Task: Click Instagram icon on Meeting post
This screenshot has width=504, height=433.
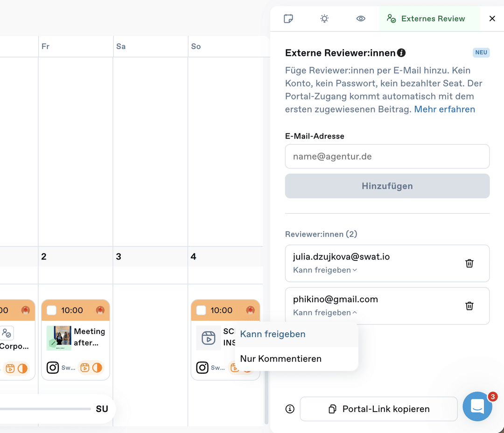Action: coord(53,367)
